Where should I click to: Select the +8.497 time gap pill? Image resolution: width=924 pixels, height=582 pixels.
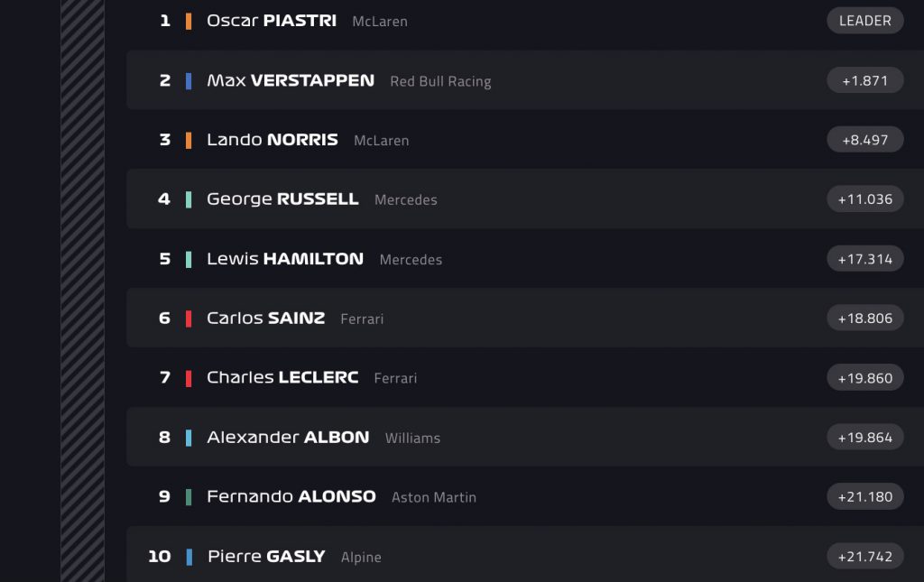pos(864,140)
